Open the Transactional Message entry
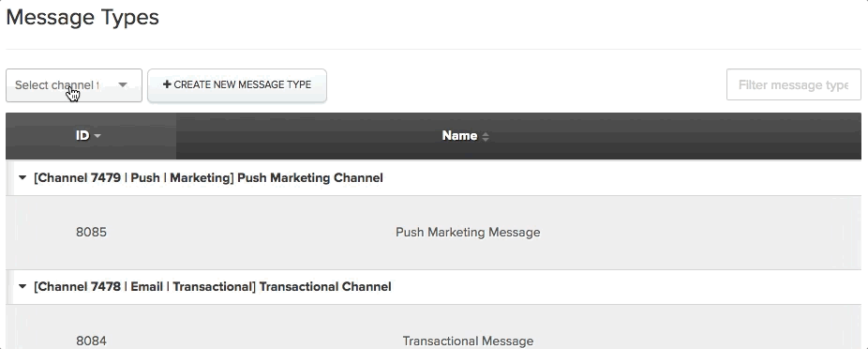This screenshot has width=868, height=349. (x=468, y=341)
